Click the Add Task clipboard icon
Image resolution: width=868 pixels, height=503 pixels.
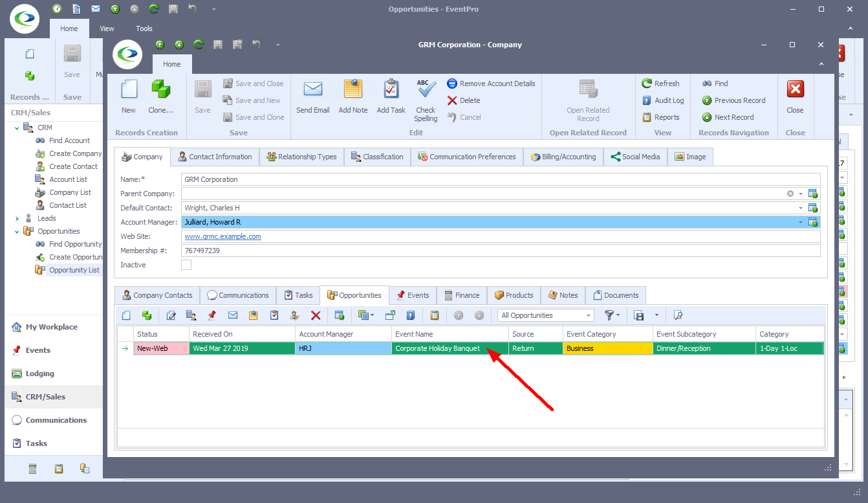391,89
